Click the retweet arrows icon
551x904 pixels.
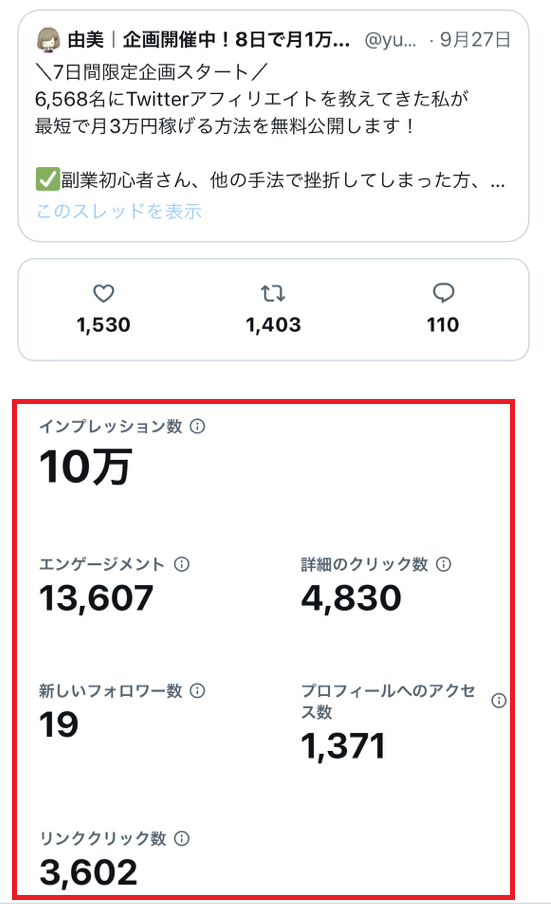click(273, 293)
